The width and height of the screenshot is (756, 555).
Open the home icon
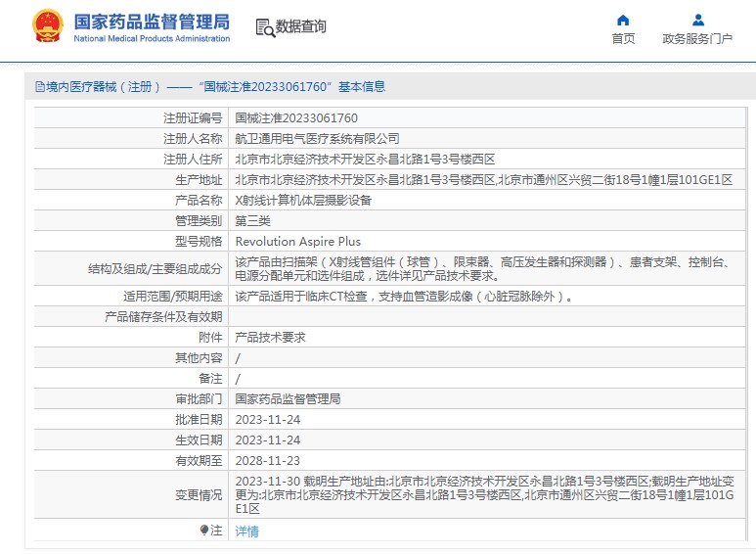pyautogui.click(x=623, y=20)
